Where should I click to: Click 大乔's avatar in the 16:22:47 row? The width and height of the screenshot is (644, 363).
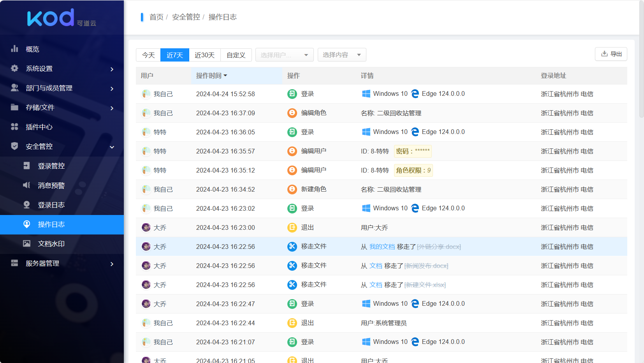[x=146, y=304]
